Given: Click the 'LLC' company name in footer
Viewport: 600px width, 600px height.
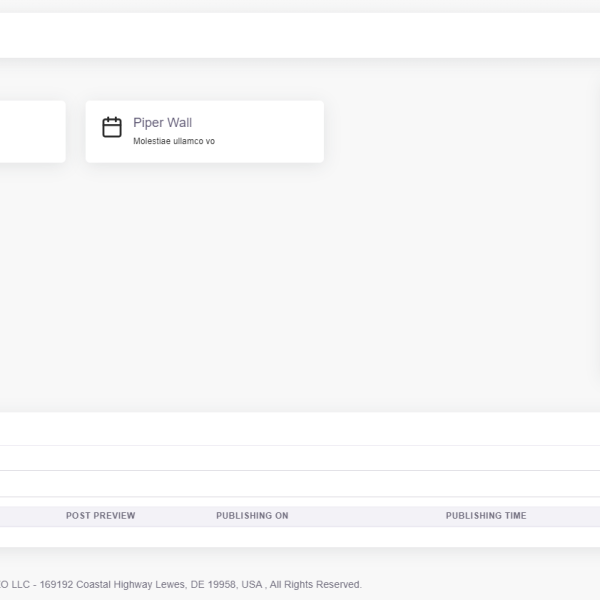Looking at the screenshot, I should [x=19, y=585].
